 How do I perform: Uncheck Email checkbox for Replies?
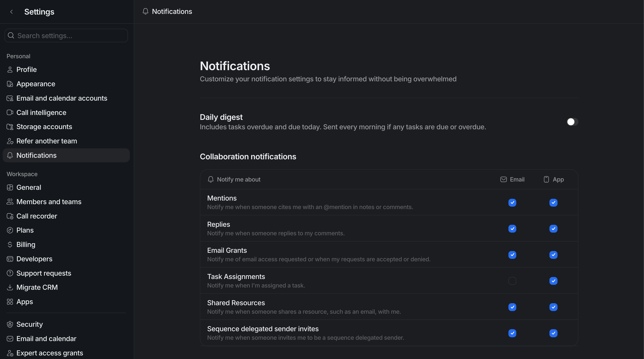point(512,229)
